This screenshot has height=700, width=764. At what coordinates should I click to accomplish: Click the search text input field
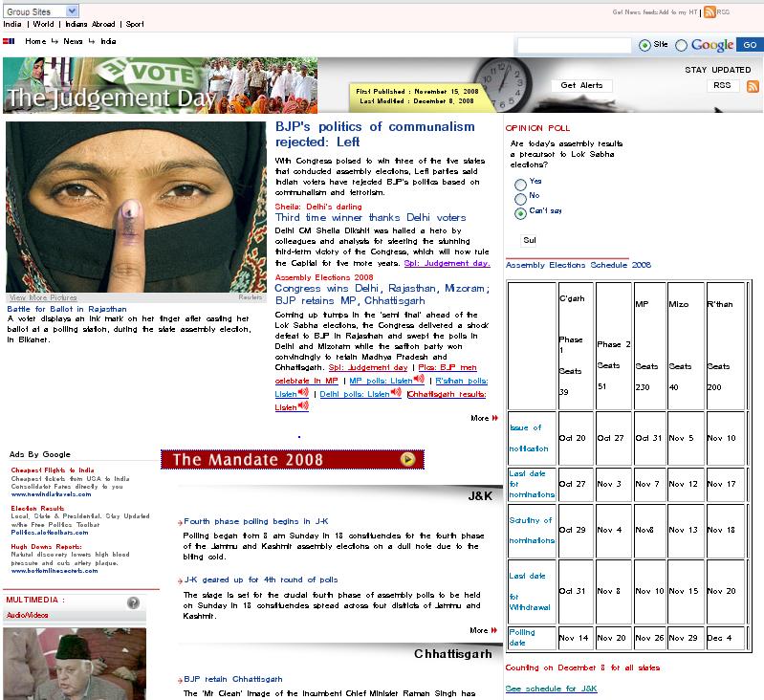point(574,45)
